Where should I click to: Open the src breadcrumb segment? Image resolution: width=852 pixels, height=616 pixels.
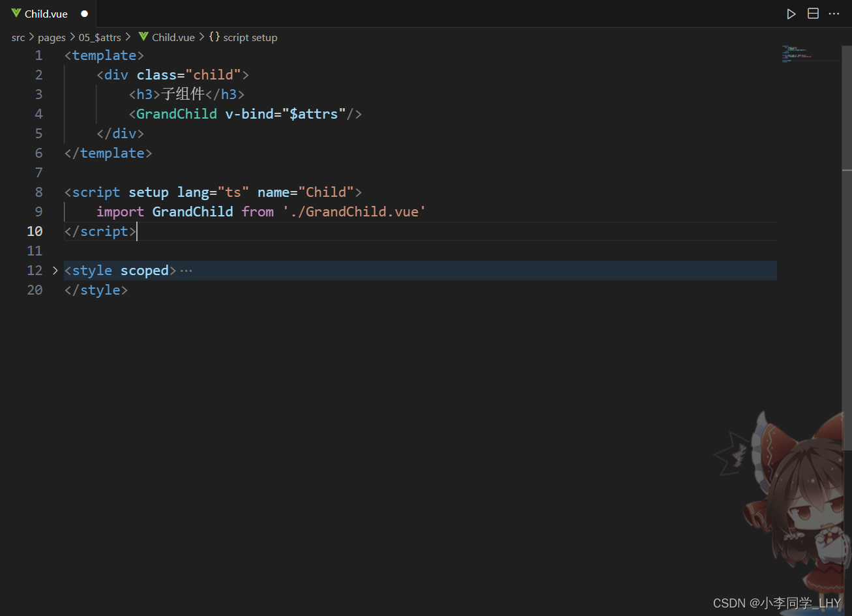(x=18, y=38)
